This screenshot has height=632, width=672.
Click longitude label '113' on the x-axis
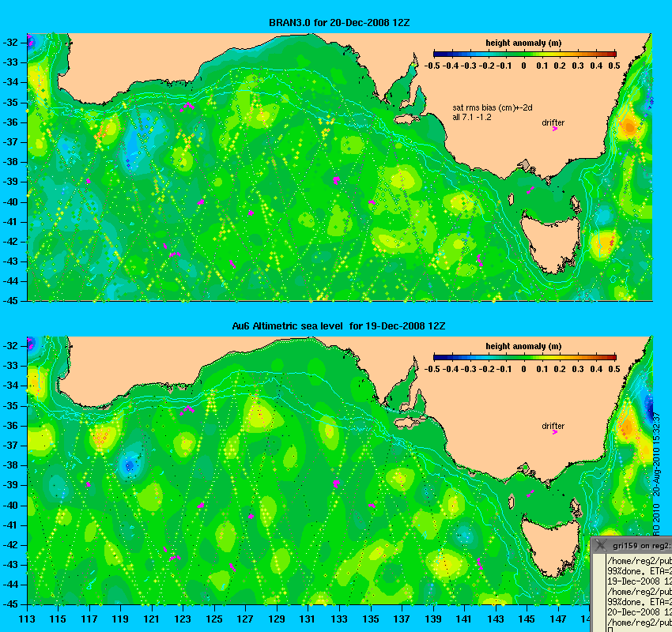pyautogui.click(x=27, y=619)
